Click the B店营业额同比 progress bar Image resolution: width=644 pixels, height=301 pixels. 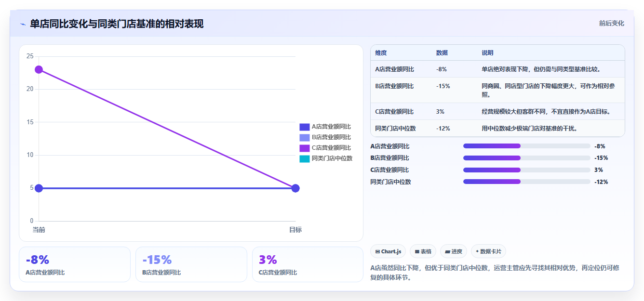tap(526, 158)
